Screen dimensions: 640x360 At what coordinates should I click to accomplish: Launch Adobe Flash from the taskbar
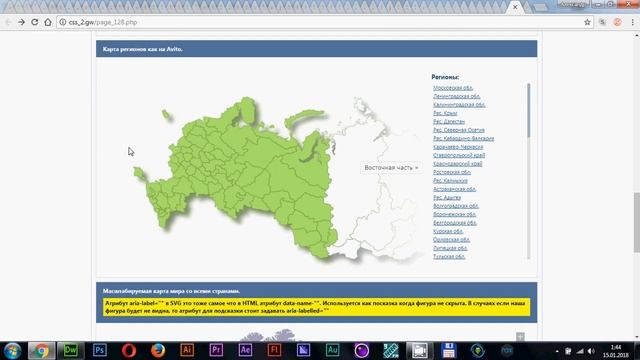[x=274, y=350]
